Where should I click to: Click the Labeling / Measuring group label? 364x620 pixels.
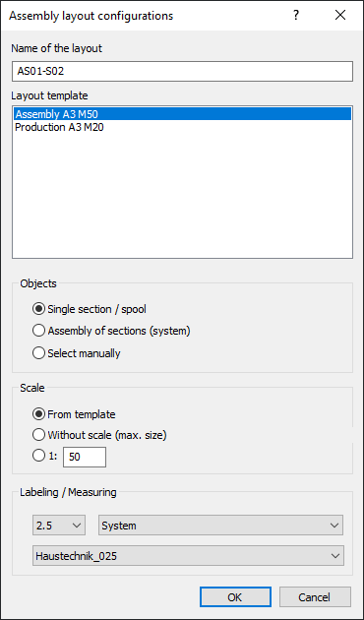(68, 492)
